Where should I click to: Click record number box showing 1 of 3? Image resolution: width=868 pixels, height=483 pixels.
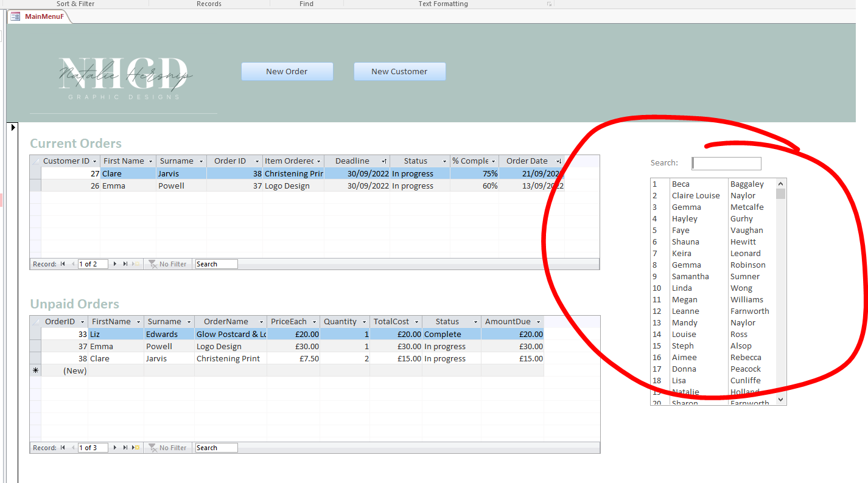click(93, 448)
